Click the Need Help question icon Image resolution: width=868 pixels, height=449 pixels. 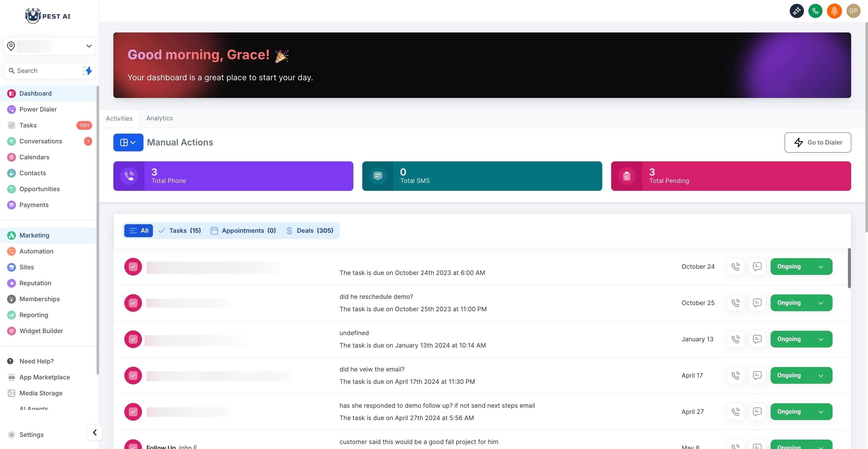[x=10, y=361]
